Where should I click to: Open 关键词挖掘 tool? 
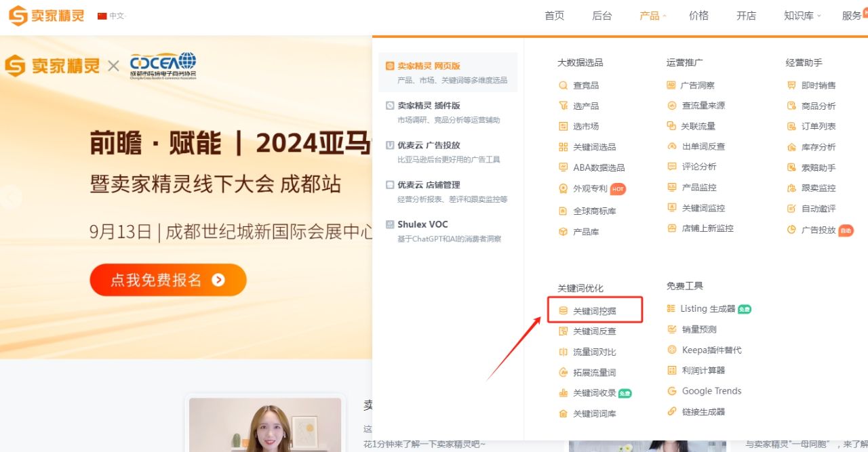(595, 311)
